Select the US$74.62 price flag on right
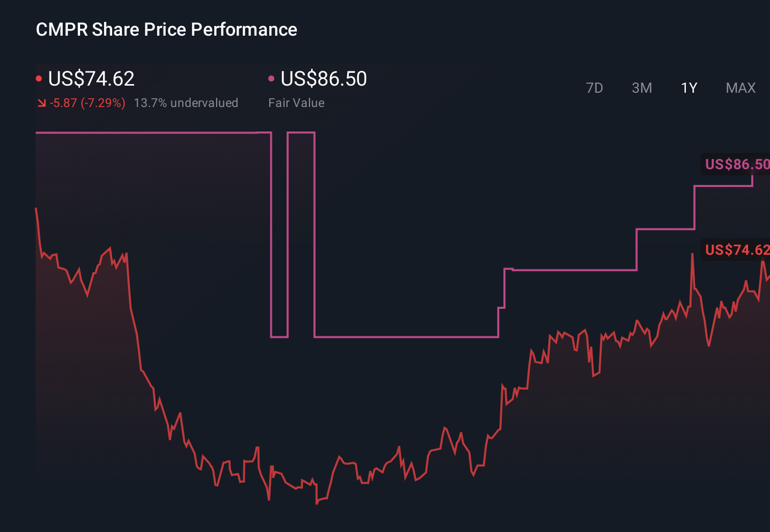 coord(736,250)
